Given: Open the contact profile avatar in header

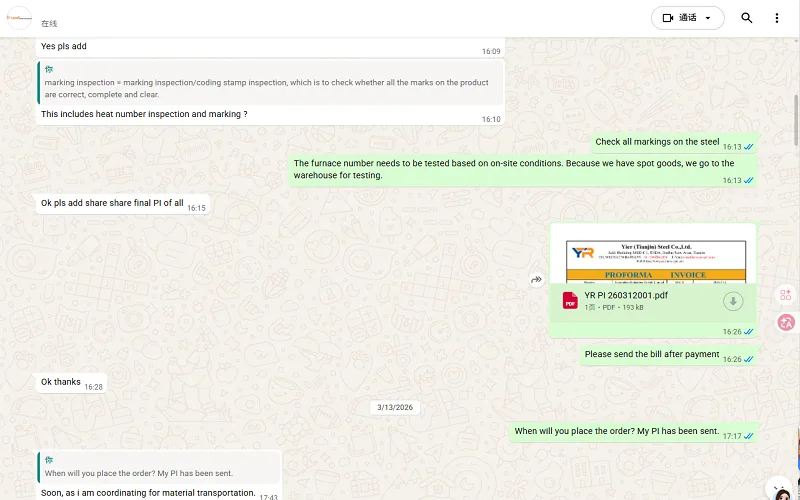Looking at the screenshot, I should click(19, 18).
